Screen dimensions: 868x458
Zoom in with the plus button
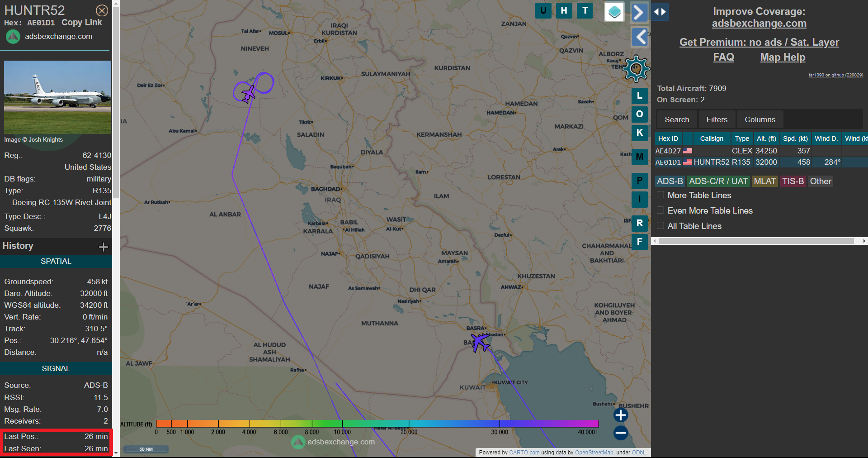[621, 415]
